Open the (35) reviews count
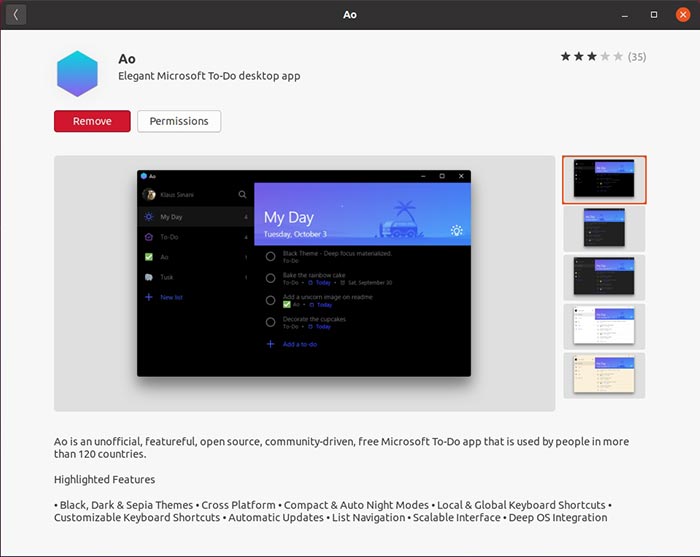700x557 pixels. [637, 57]
